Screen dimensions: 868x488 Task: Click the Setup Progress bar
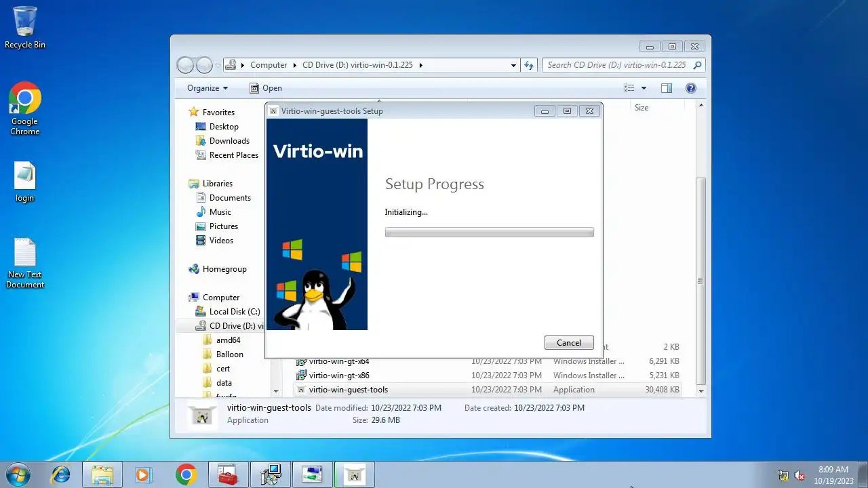click(489, 232)
